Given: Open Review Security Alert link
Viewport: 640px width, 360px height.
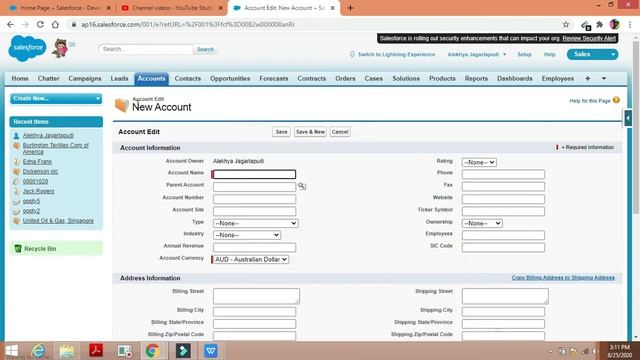Looking at the screenshot, I should tap(589, 38).
